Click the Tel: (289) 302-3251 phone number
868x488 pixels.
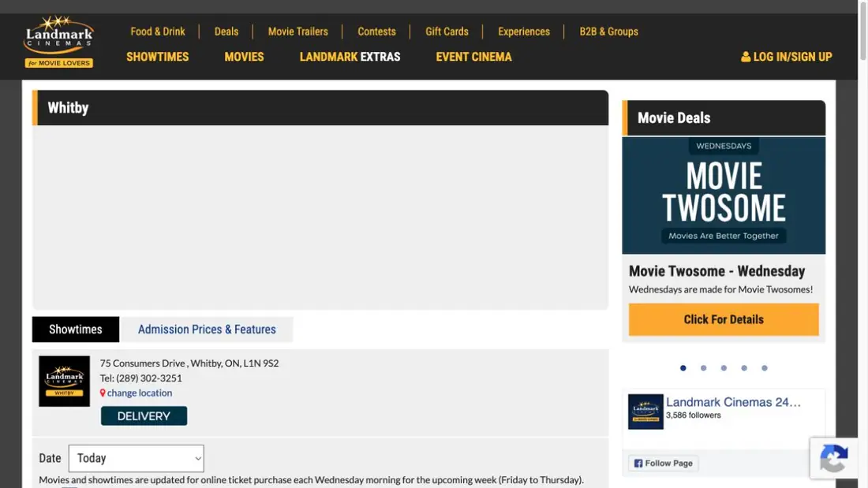pos(140,378)
